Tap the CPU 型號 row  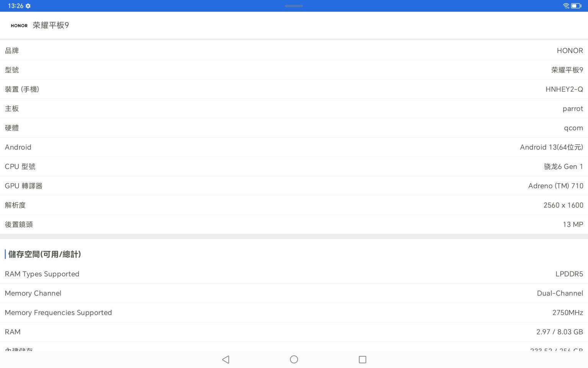[x=294, y=166]
